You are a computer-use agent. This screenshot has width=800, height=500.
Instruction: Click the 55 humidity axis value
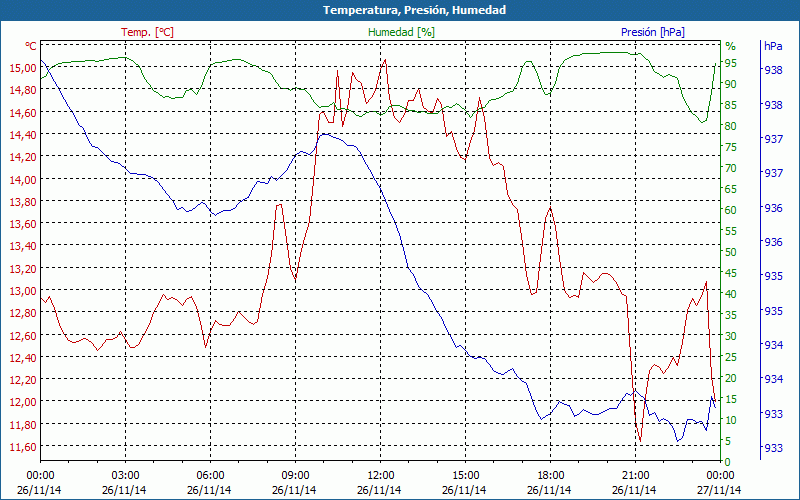[x=731, y=231]
